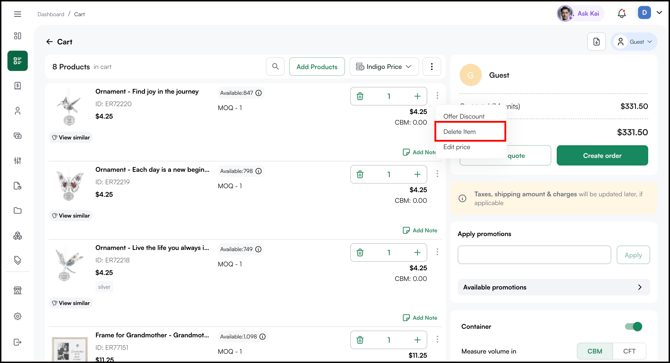Click the promotions code input field

[534, 255]
